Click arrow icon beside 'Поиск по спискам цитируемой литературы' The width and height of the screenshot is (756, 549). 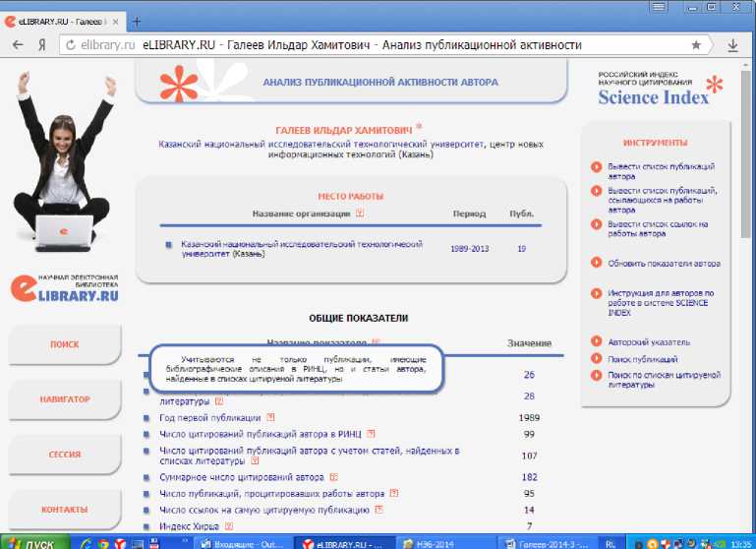coord(597,375)
